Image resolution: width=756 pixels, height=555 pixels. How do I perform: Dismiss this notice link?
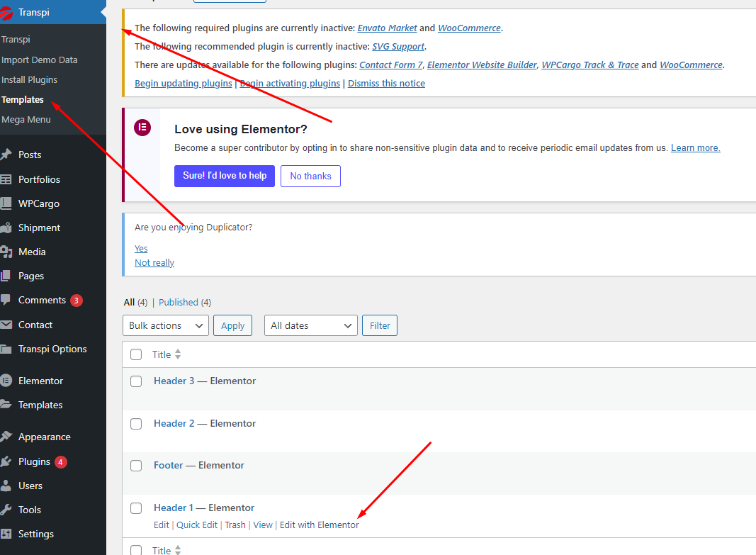tap(386, 84)
